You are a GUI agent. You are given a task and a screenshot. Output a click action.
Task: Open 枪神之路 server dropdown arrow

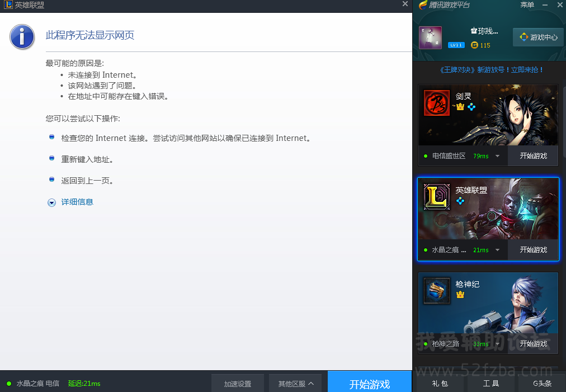click(x=497, y=344)
